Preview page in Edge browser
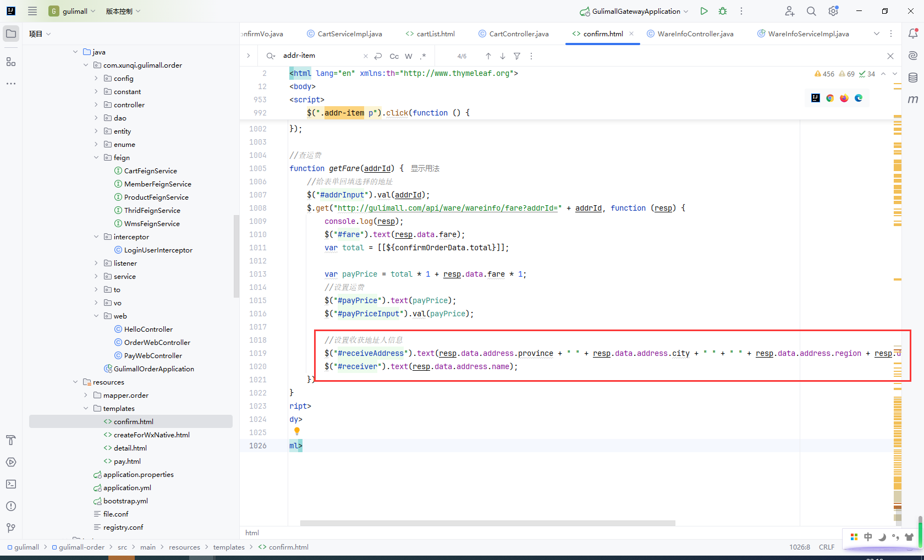 [859, 98]
